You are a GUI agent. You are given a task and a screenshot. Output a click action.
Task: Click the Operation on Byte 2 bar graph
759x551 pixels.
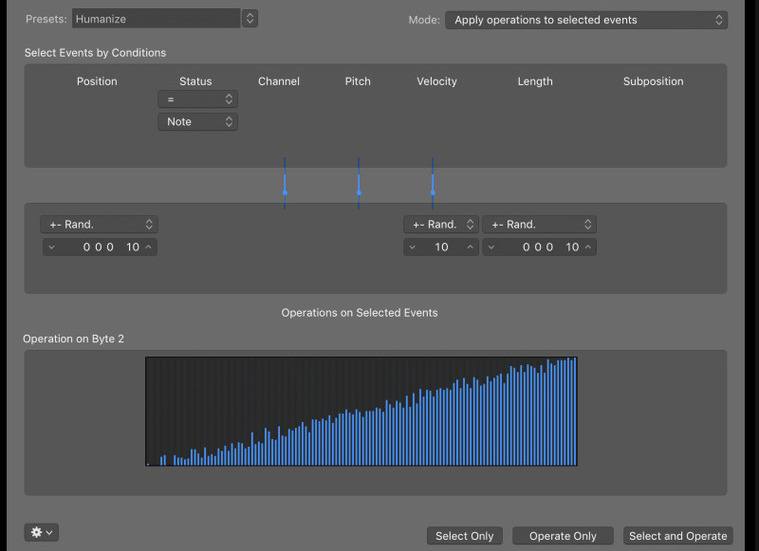(361, 412)
